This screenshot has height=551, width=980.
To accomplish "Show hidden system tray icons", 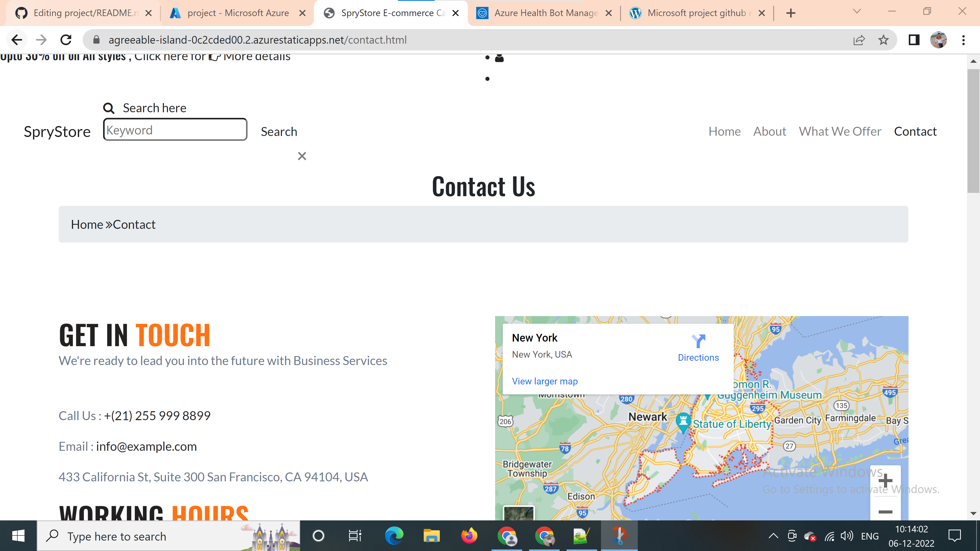I will (773, 536).
